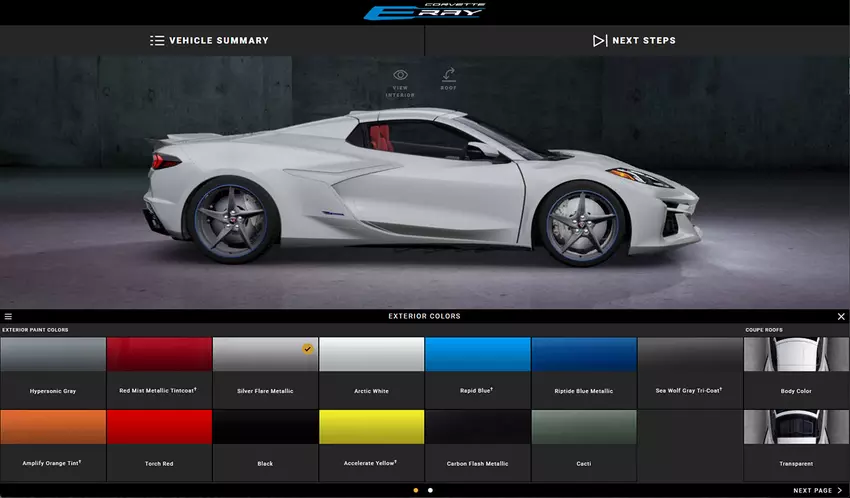The width and height of the screenshot is (850, 498).
Task: Select the second pagination dot
Action: pyautogui.click(x=430, y=490)
